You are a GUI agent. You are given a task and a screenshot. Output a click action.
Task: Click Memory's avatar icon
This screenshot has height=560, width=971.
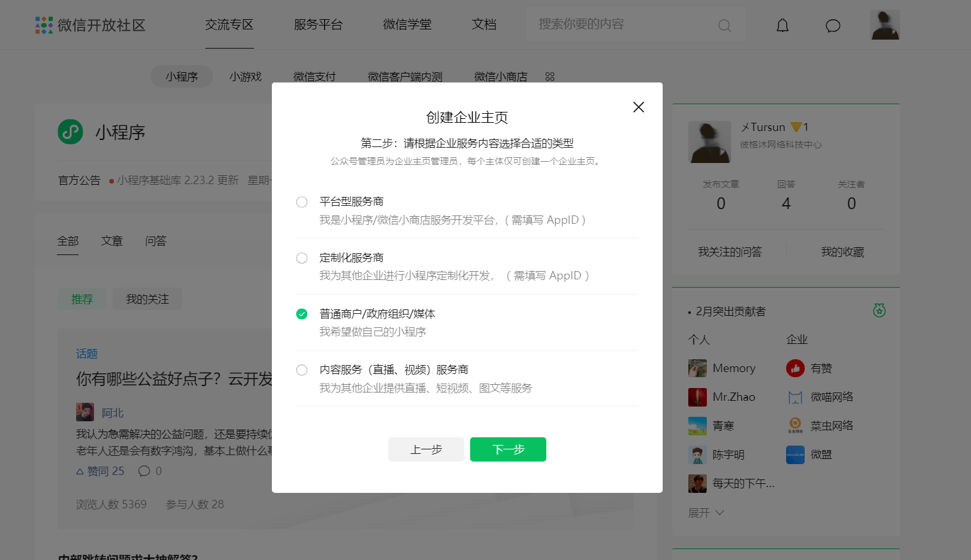[x=697, y=368]
